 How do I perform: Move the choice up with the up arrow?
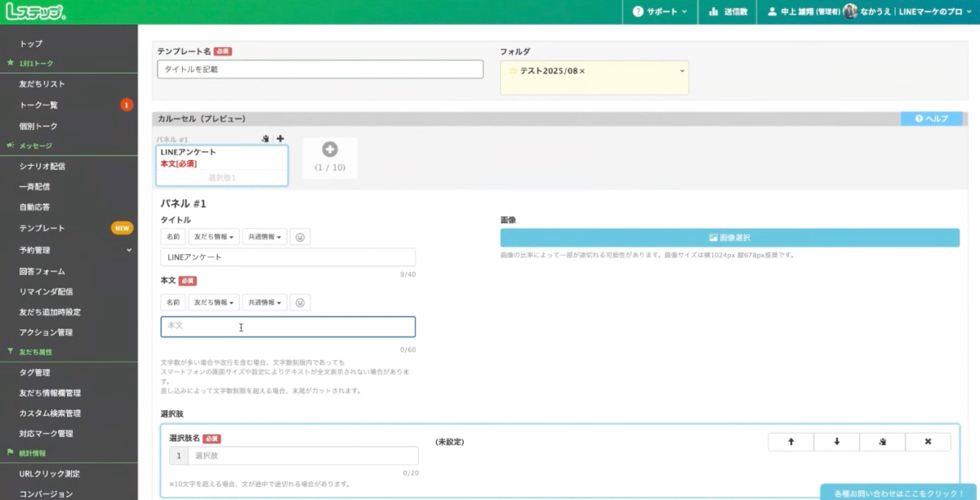tap(791, 442)
